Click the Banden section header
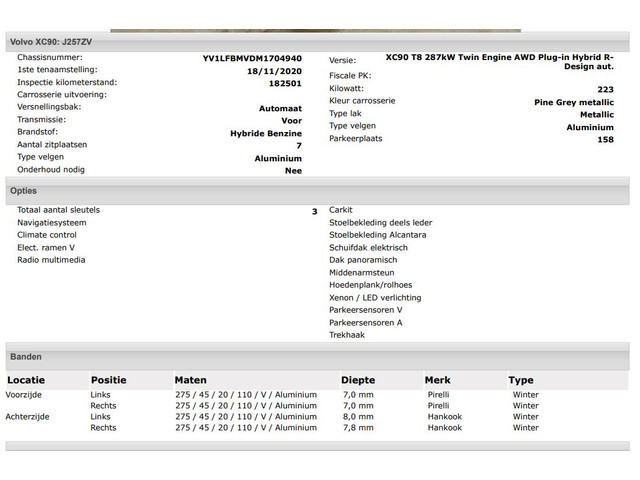The width and height of the screenshot is (640, 480). [x=26, y=356]
